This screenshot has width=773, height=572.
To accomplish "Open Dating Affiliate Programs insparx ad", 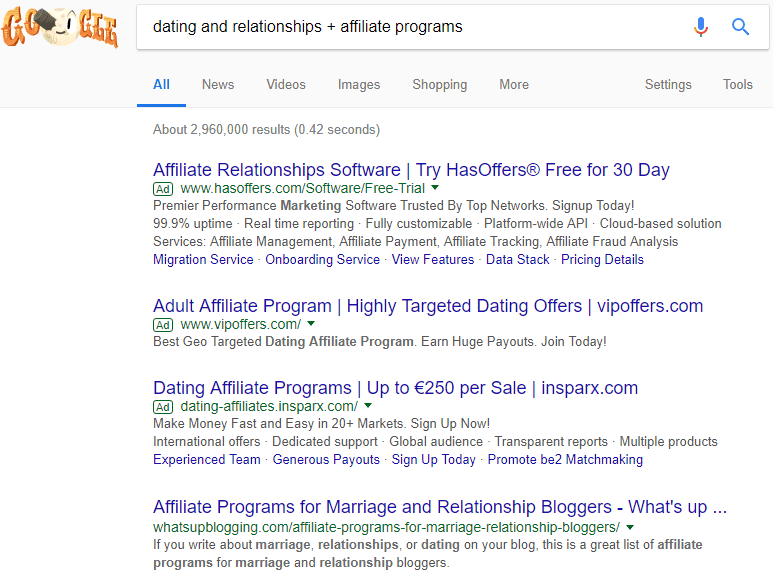I will [395, 388].
